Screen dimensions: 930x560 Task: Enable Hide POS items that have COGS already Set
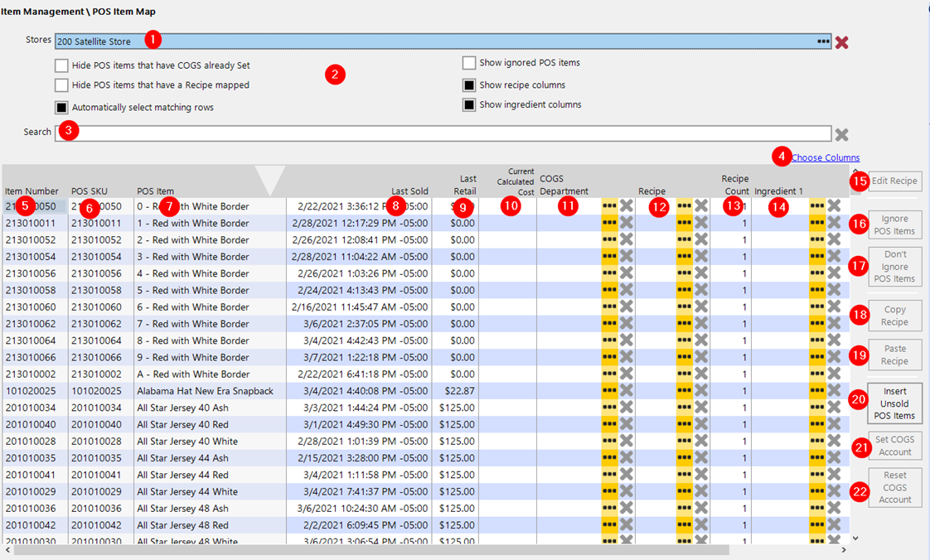pos(61,65)
